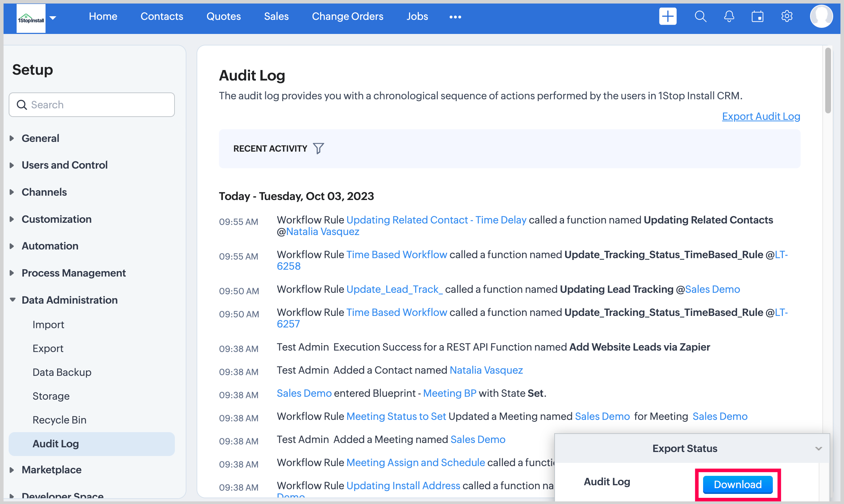This screenshot has height=504, width=844.
Task: Click the user profile avatar
Action: 821,17
